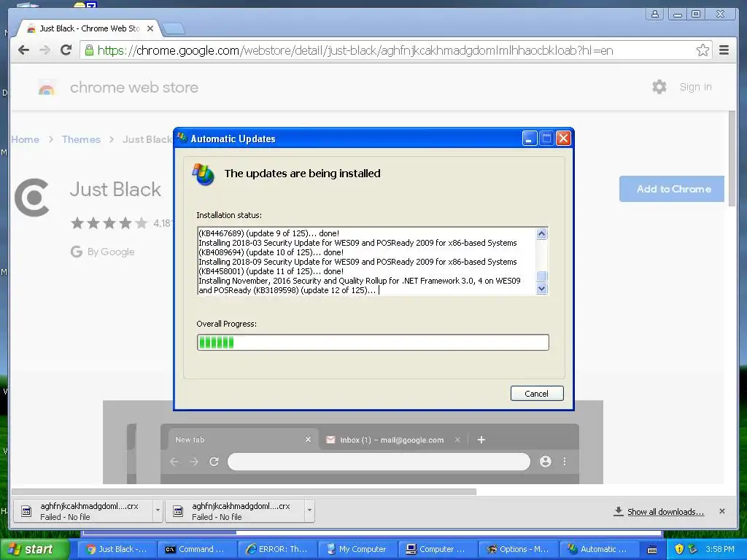Switch to My Computer taskbar button
Image resolution: width=747 pixels, height=560 pixels.
click(x=357, y=549)
